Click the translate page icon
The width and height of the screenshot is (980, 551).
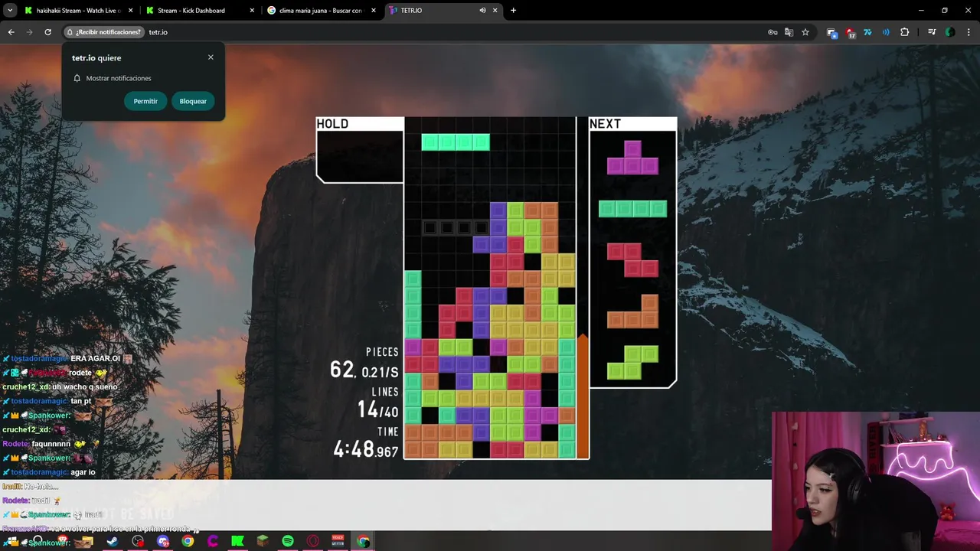point(789,32)
